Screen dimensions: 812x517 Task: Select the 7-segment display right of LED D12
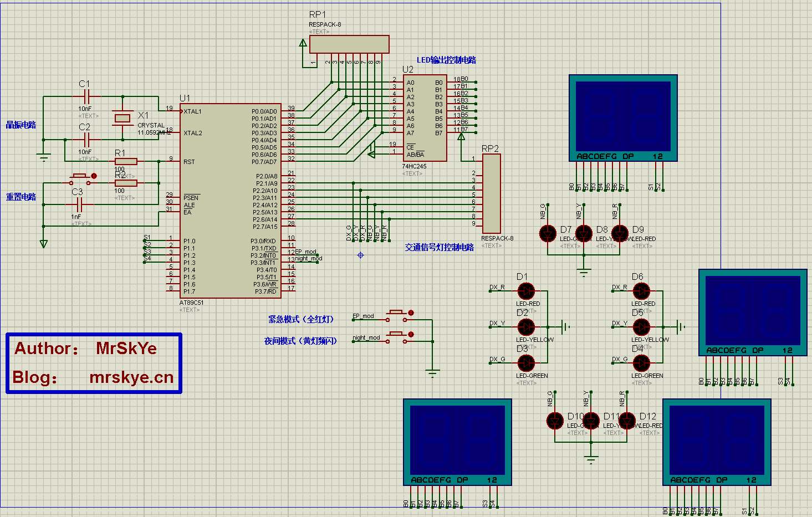(x=717, y=442)
